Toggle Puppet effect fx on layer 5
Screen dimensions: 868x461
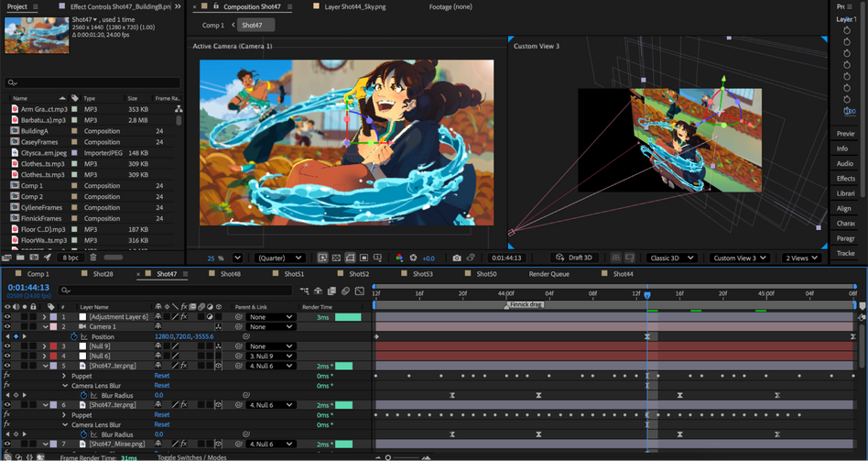click(x=6, y=376)
